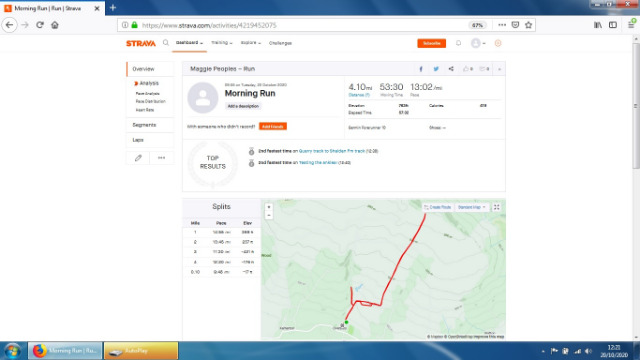Click the Firefox taskbar button
Screen dimensions: 640x360
(x=65, y=351)
